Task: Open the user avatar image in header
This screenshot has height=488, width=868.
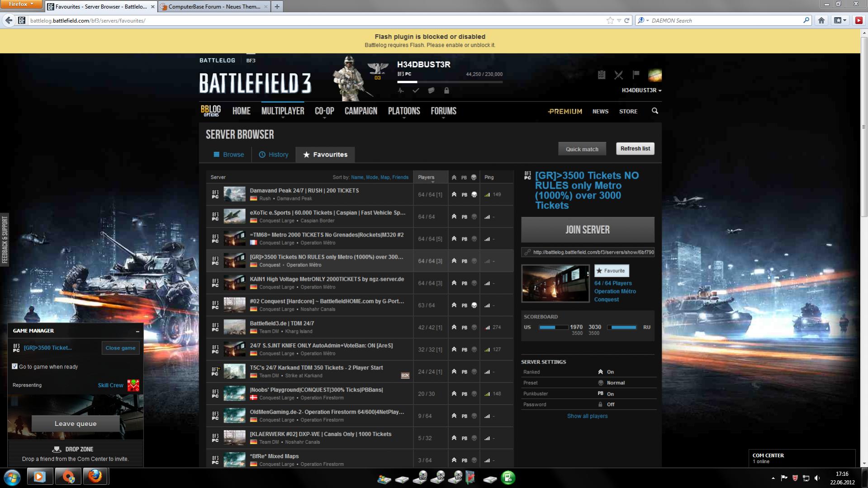Action: click(655, 75)
